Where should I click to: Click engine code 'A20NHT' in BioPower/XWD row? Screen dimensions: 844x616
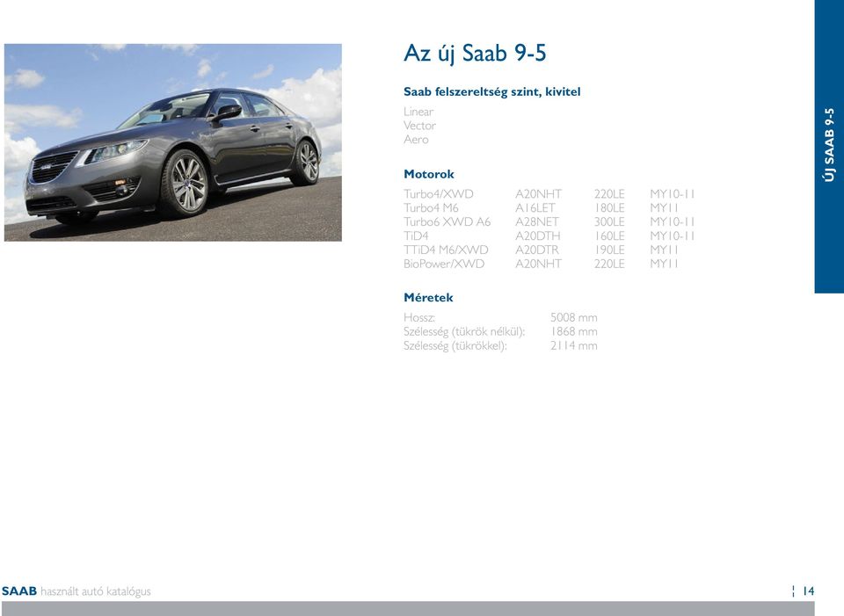(x=538, y=264)
